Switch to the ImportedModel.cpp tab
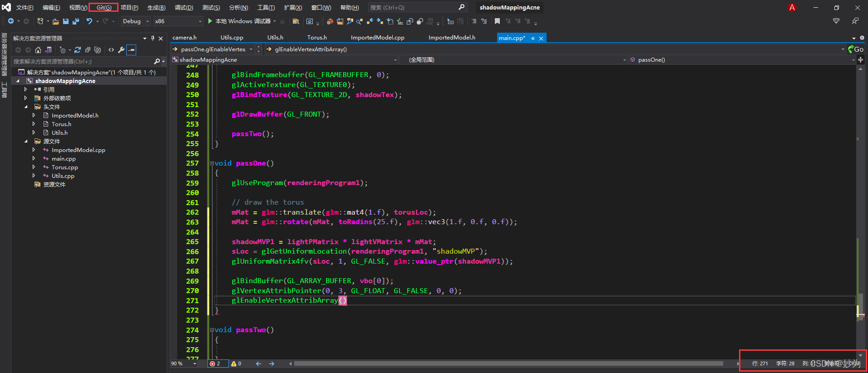868x373 pixels. pos(377,38)
